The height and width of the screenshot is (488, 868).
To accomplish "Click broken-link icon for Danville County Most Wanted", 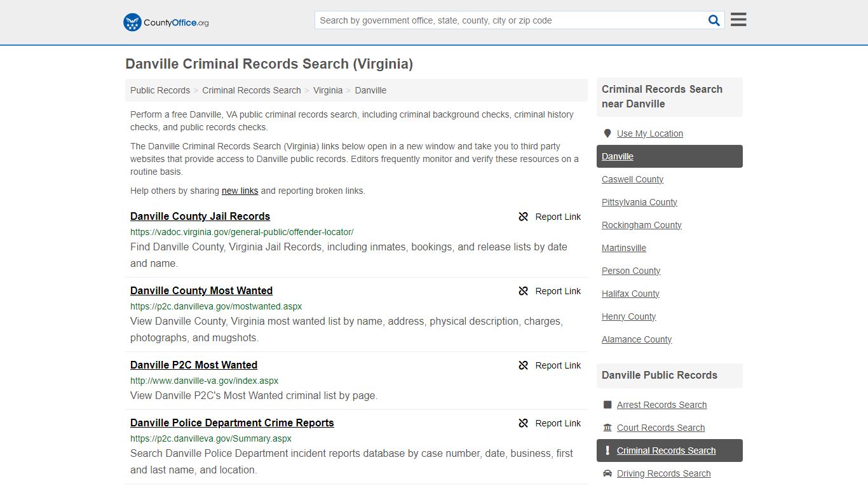I will coord(524,291).
